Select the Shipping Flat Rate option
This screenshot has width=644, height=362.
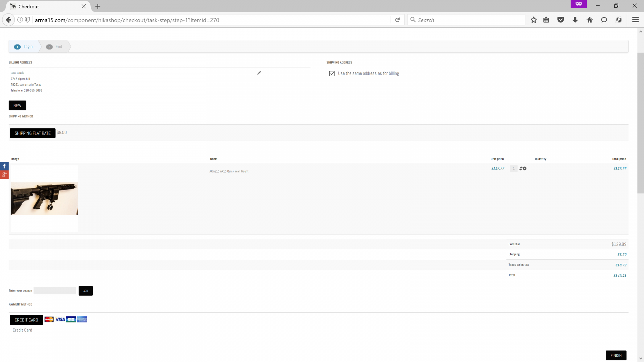click(x=33, y=133)
